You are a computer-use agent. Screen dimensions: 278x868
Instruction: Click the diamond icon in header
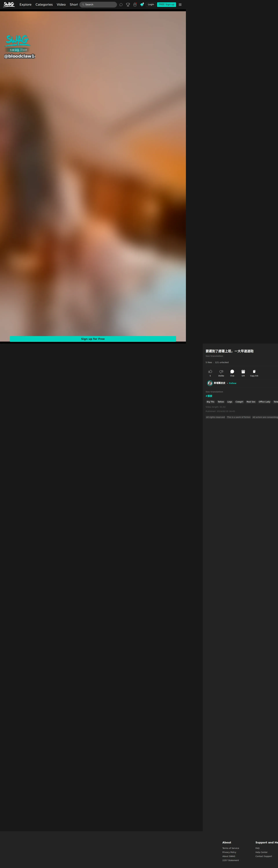142,5
